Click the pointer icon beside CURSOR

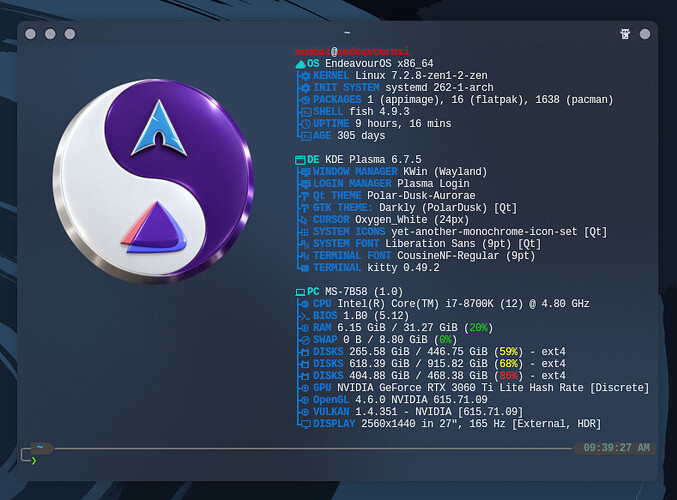click(304, 220)
